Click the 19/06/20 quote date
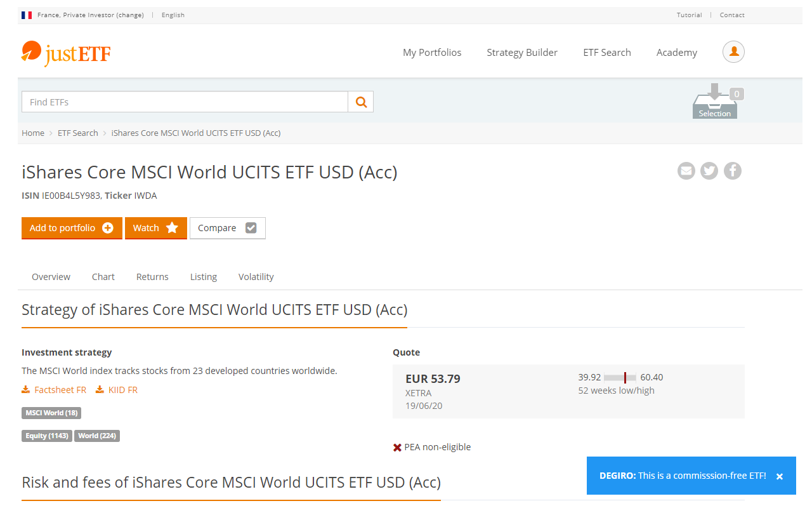The width and height of the screenshot is (812, 508). [424, 406]
